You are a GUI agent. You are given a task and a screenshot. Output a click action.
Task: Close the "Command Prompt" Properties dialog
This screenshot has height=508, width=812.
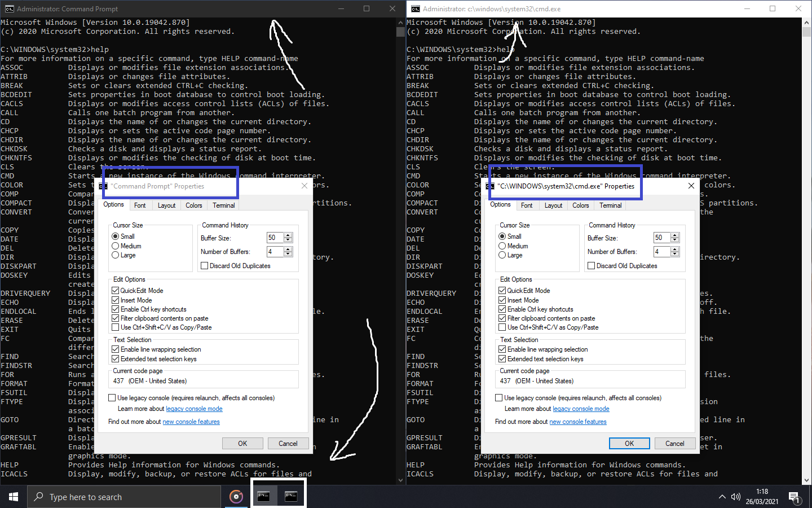click(304, 186)
